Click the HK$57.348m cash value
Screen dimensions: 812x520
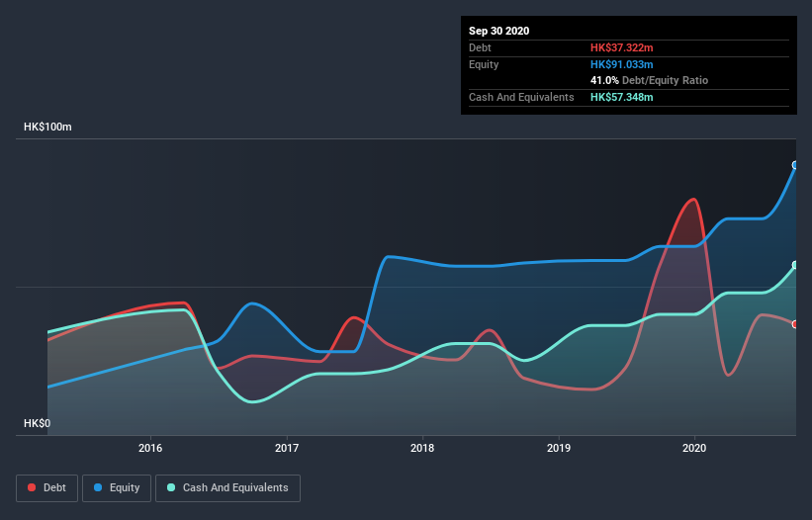621,97
